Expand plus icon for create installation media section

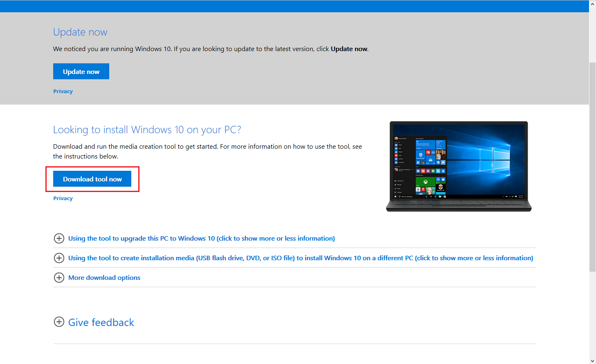(x=59, y=258)
